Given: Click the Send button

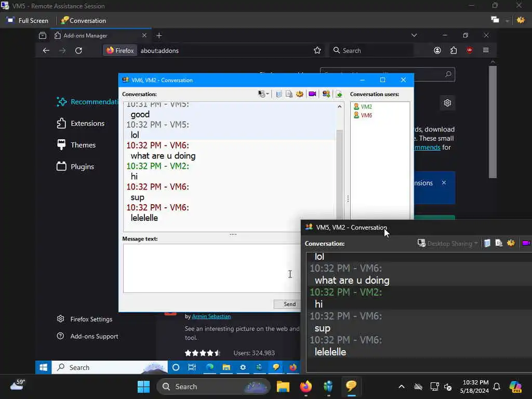Looking at the screenshot, I should [x=287, y=304].
